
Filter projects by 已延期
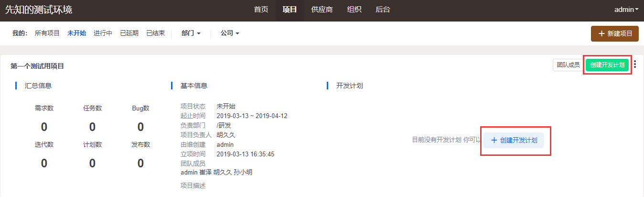pyautogui.click(x=129, y=33)
